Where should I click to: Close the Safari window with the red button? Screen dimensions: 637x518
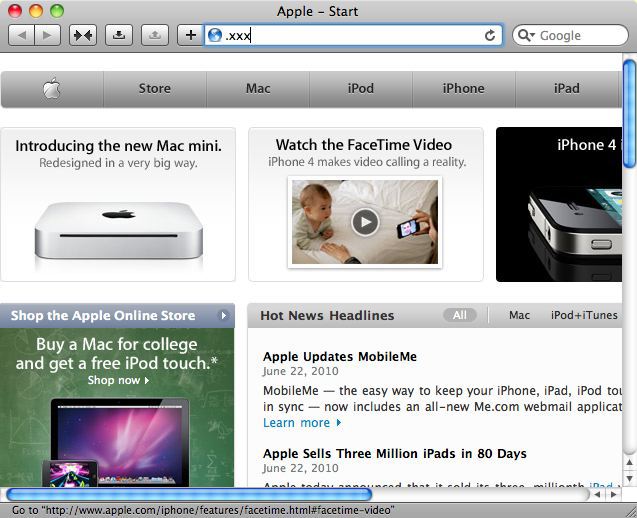click(15, 11)
